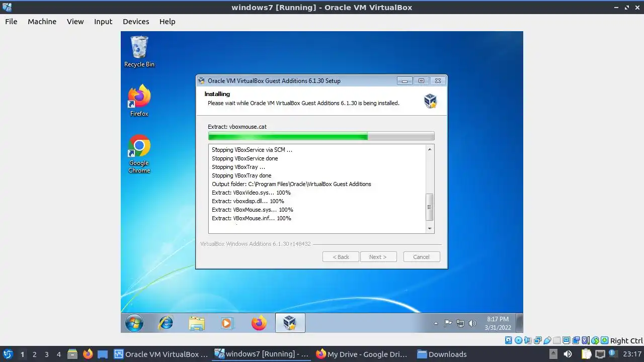Click the audio status icon in VirtualBox bar

coord(528,340)
